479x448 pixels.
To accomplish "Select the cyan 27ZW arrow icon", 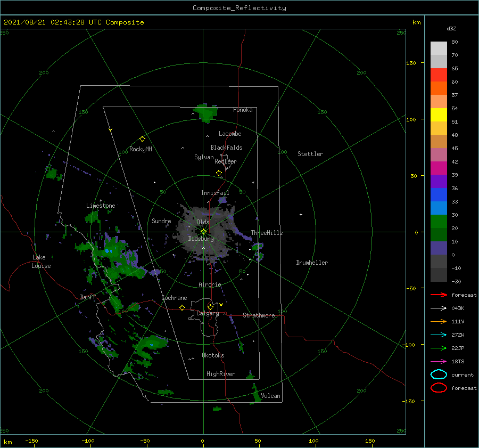I will 439,335.
